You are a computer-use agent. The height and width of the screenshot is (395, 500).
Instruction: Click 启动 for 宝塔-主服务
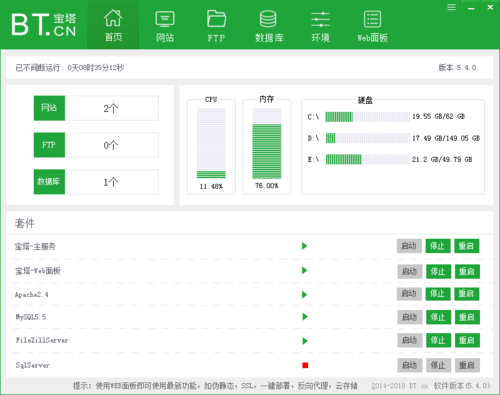[x=409, y=246]
